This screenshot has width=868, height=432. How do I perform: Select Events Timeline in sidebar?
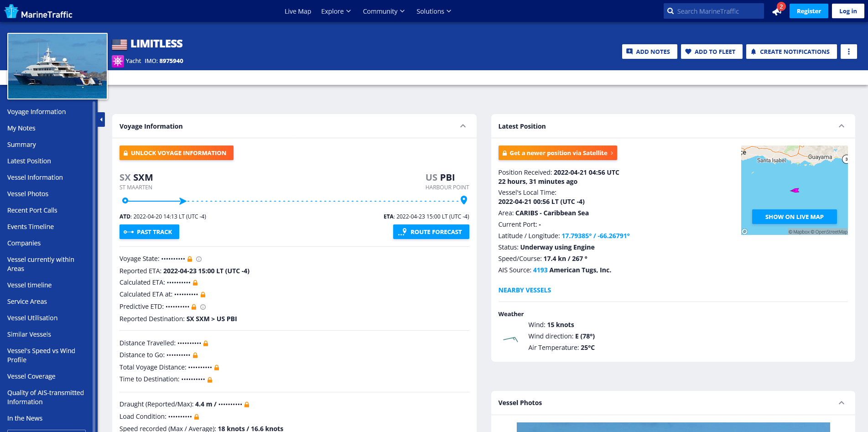(31, 227)
